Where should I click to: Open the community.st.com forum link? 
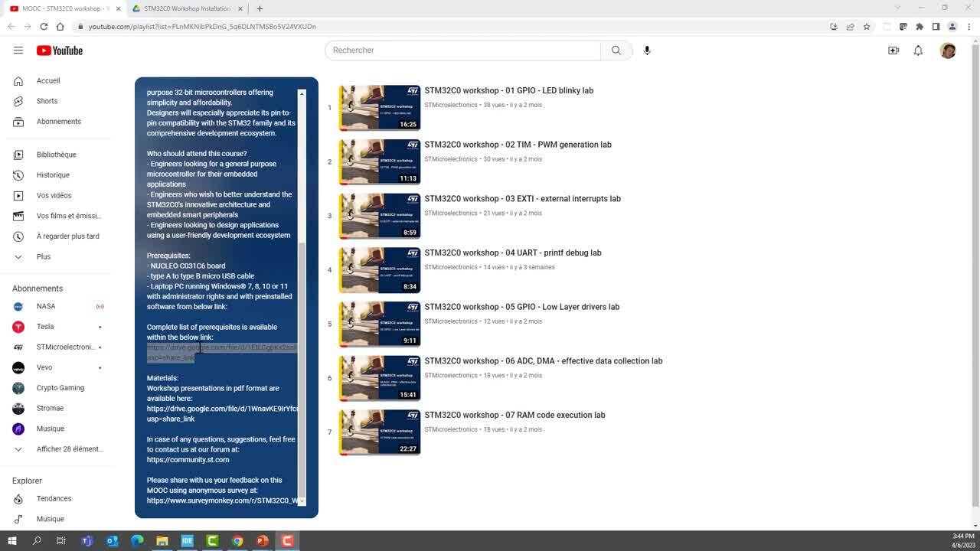pos(188,460)
